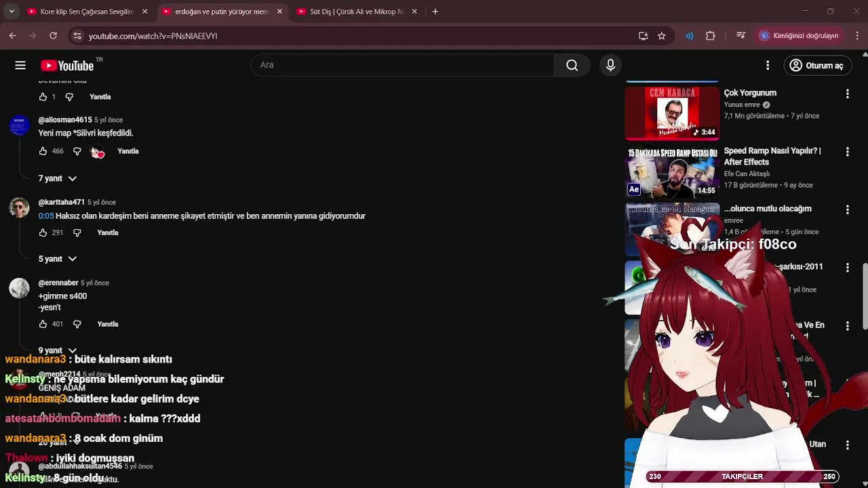868x488 pixels.
Task: Open more options for Çok Yorgunum video
Action: 847,94
